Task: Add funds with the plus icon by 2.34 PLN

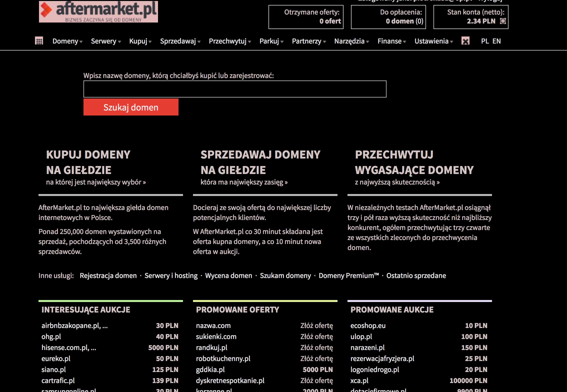Action: click(503, 21)
